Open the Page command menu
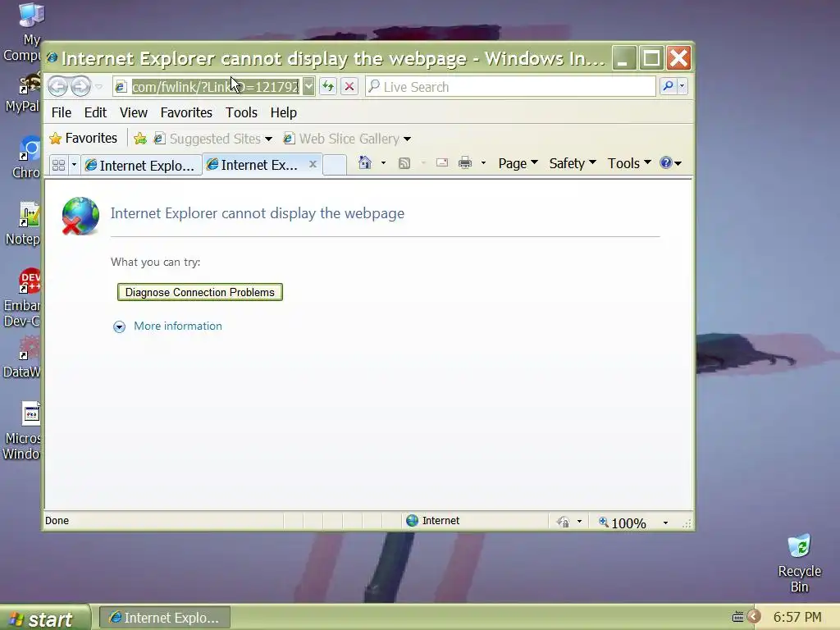 click(518, 163)
